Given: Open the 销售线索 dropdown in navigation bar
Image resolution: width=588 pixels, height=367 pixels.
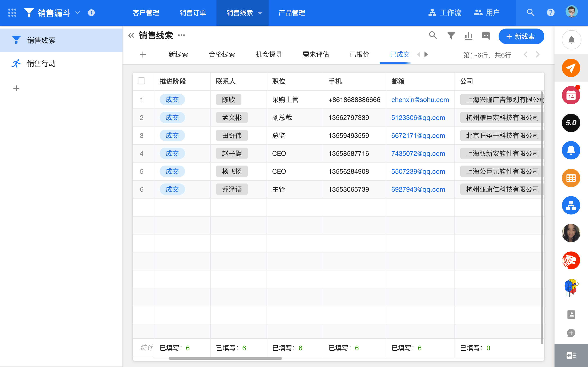Looking at the screenshot, I should click(260, 13).
